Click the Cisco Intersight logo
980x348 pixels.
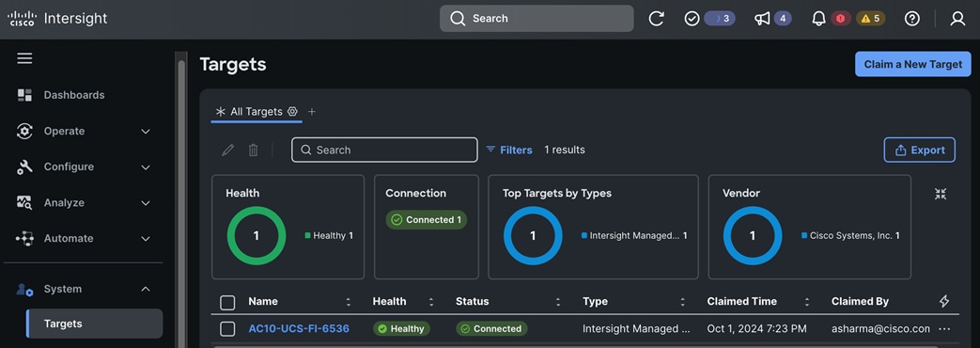pos(57,19)
